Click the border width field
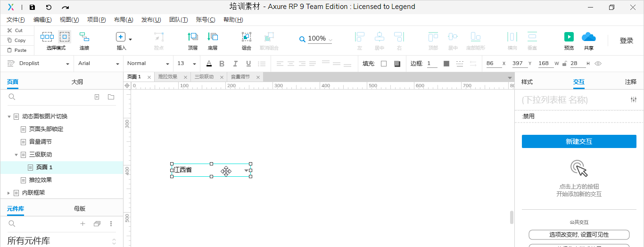 coord(432,64)
